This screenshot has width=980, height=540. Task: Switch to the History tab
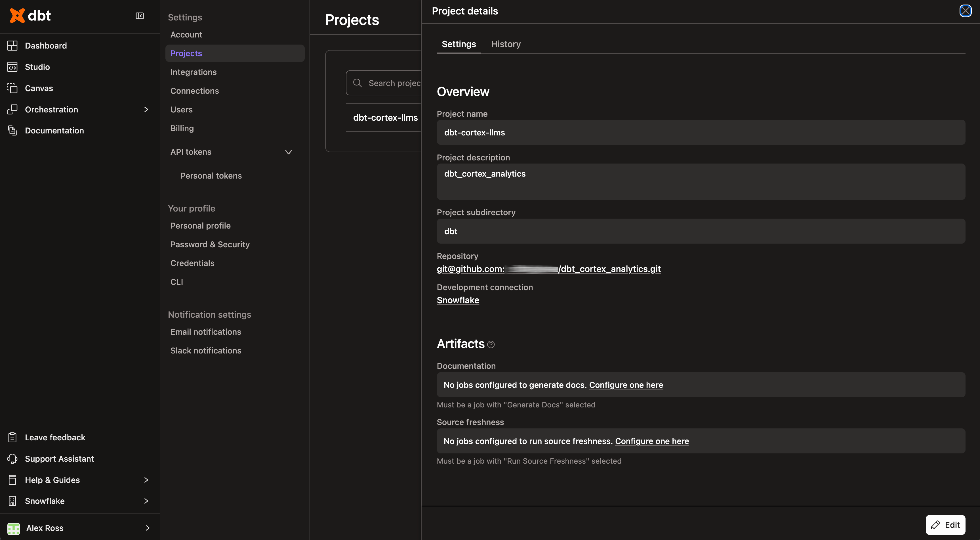tap(506, 44)
